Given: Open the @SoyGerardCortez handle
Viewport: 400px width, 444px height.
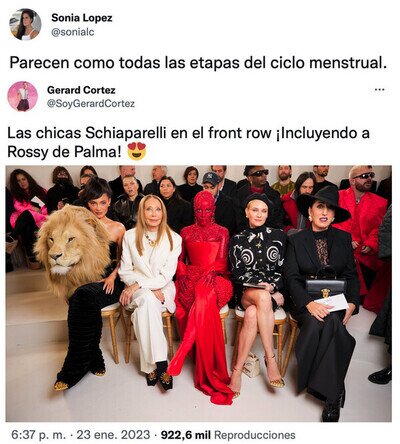Looking at the screenshot, I should (91, 104).
